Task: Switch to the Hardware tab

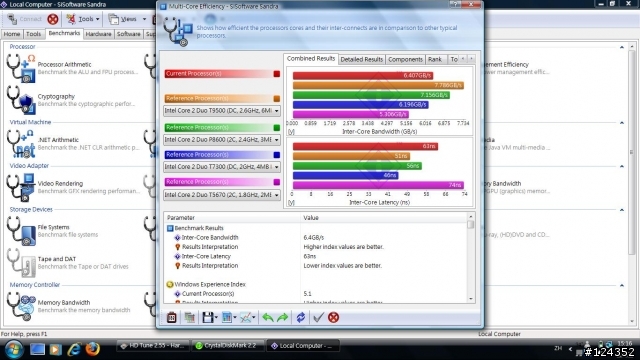Action: pos(98,34)
